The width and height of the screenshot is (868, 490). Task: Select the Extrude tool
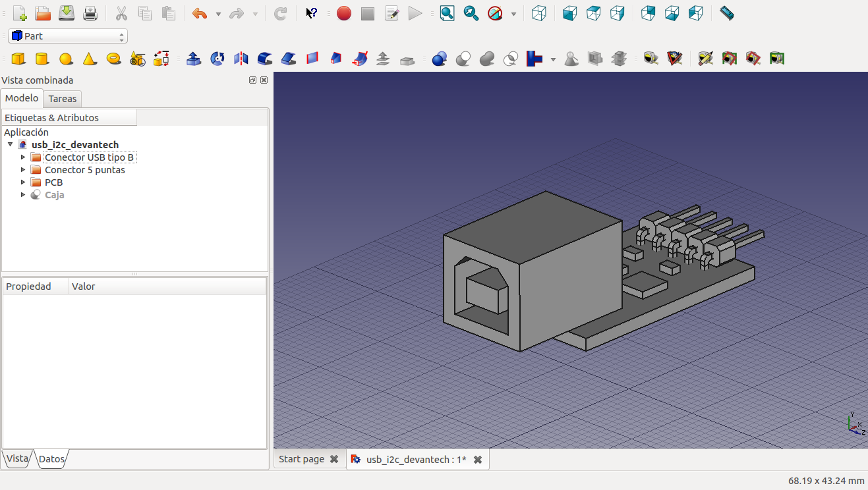pos(194,59)
